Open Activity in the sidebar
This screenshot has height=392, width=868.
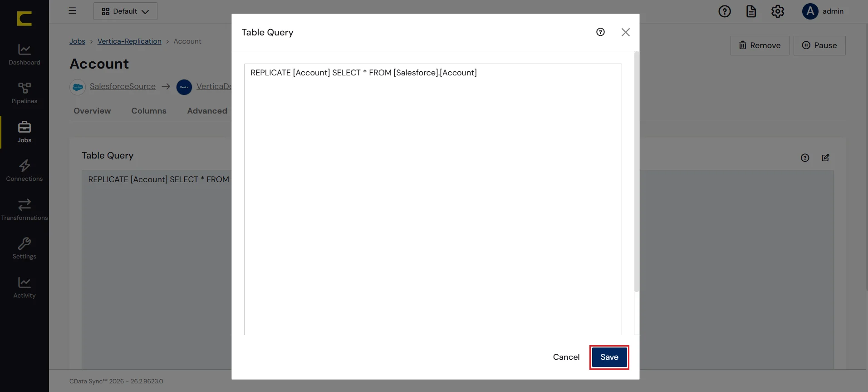(x=25, y=288)
